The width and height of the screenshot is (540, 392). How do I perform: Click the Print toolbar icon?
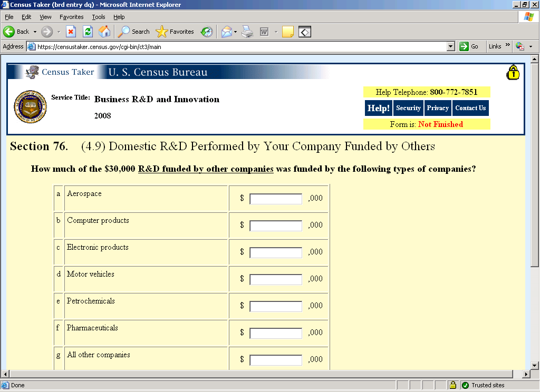[247, 32]
